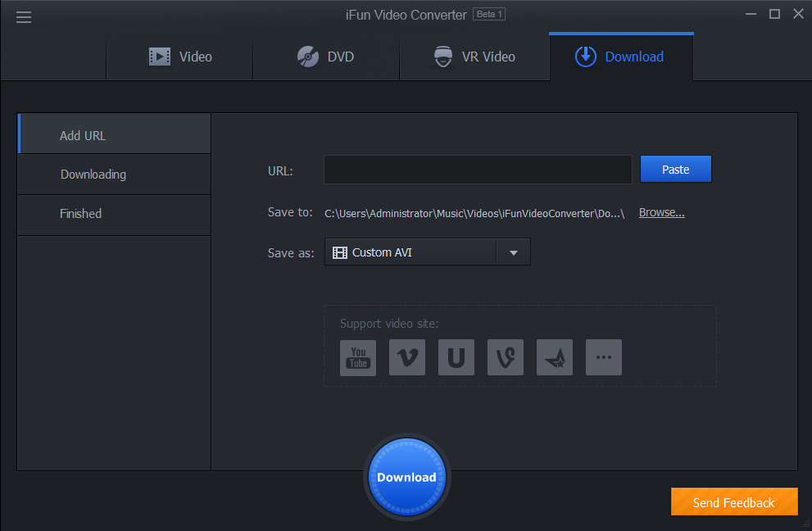Click the "Support video site:" label
812x531 pixels.
389,324
